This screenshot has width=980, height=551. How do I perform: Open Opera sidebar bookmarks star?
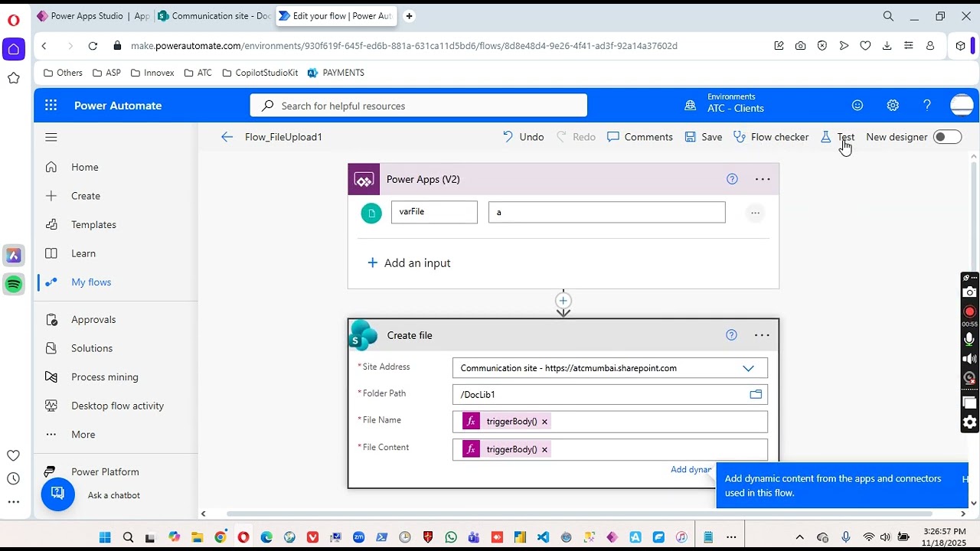(x=14, y=78)
